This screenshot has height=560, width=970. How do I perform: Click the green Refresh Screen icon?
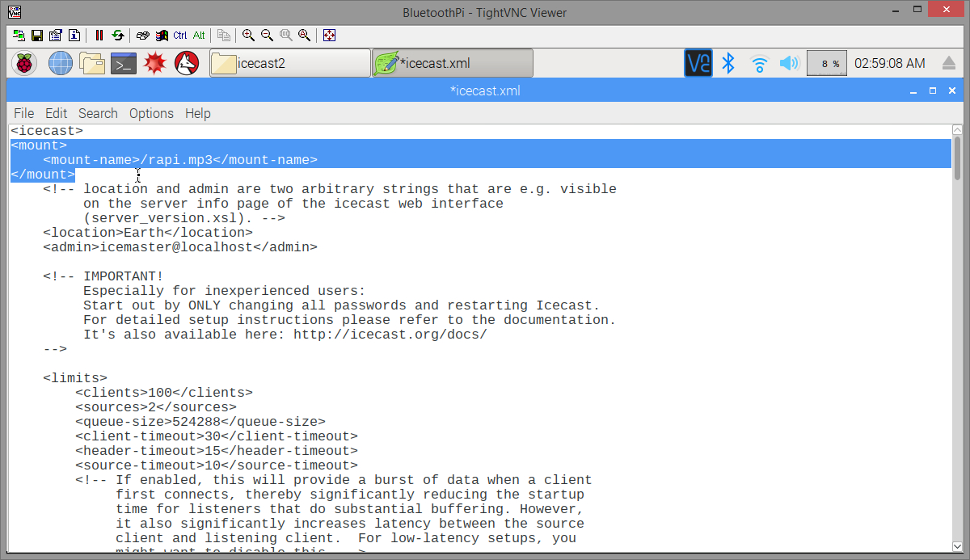(118, 36)
